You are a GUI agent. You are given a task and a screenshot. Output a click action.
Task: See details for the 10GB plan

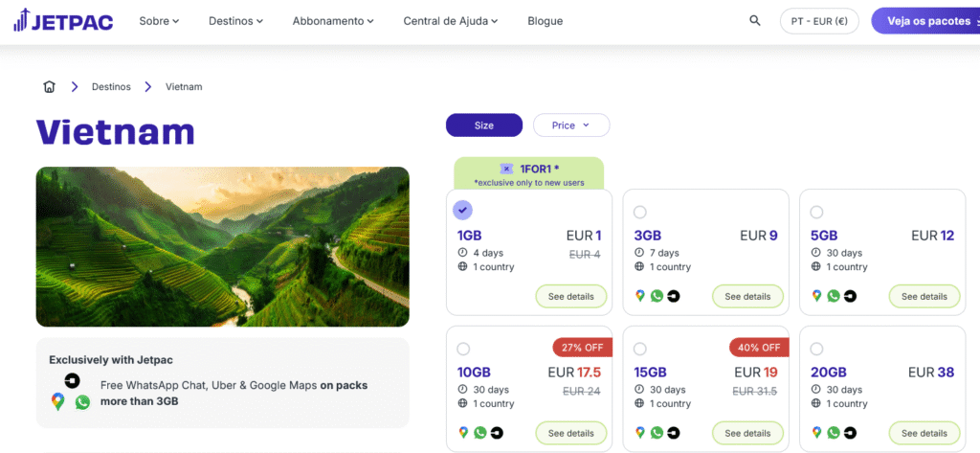click(x=571, y=433)
